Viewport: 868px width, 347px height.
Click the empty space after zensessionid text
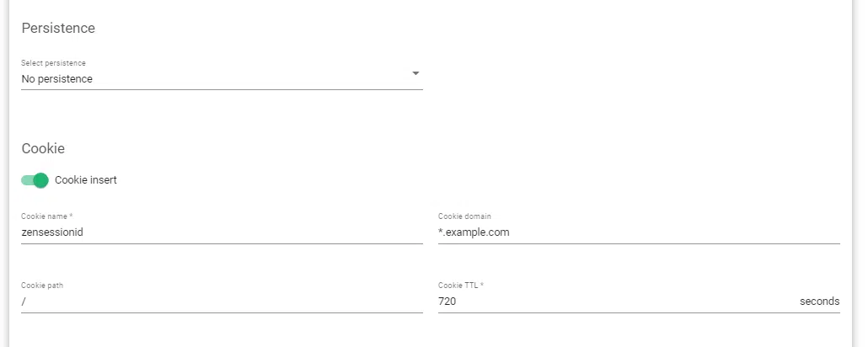pyautogui.click(x=253, y=232)
